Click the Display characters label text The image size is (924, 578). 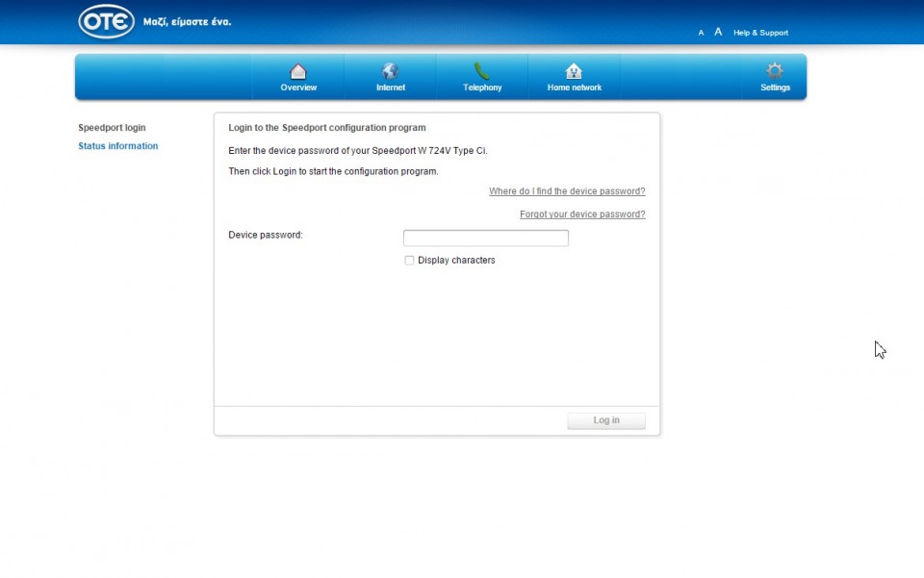[456, 261]
